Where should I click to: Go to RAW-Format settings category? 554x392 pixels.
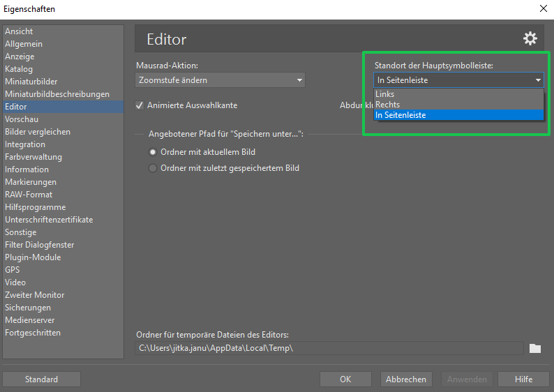click(29, 195)
